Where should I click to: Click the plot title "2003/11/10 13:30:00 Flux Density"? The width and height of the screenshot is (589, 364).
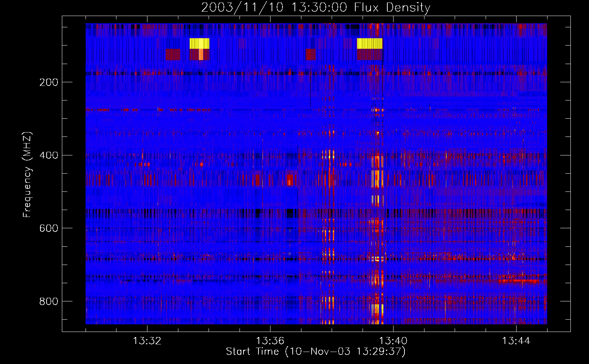316,7
